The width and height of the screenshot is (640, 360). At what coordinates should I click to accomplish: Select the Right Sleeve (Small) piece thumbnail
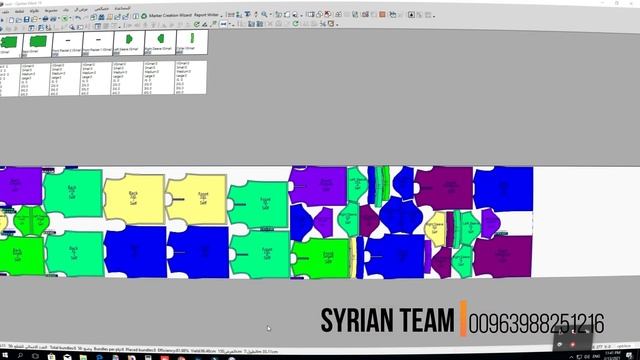click(x=160, y=42)
